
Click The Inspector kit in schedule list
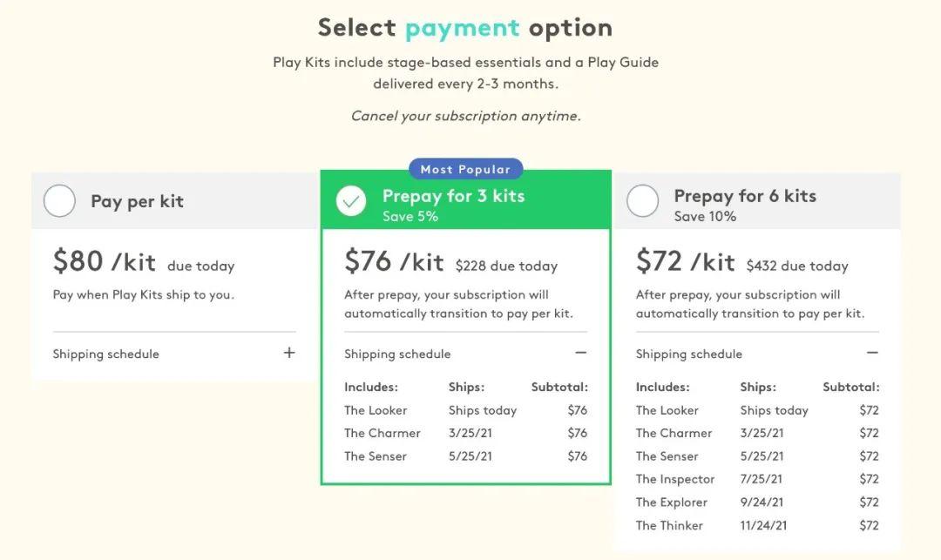pos(675,479)
